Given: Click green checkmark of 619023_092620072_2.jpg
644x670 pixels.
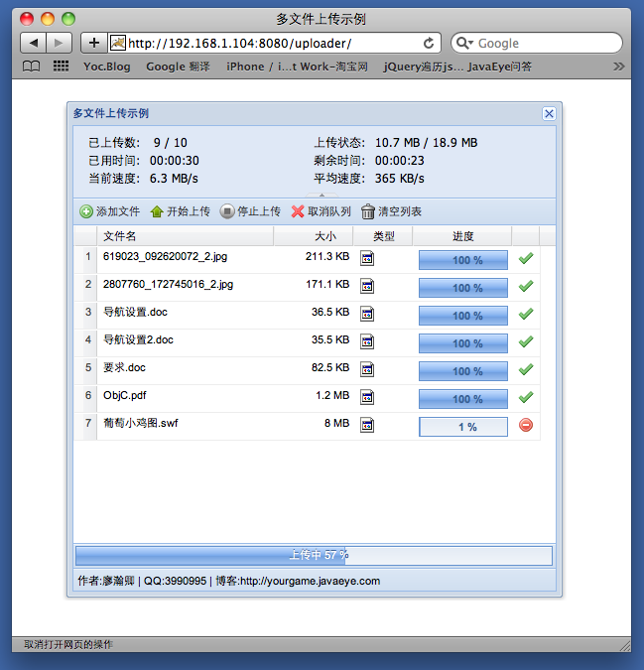Looking at the screenshot, I should (x=526, y=258).
